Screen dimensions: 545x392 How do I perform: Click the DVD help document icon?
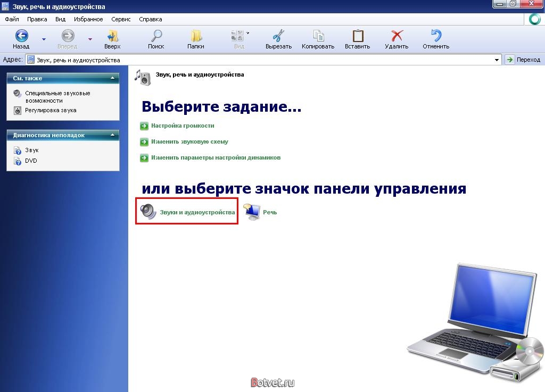18,161
